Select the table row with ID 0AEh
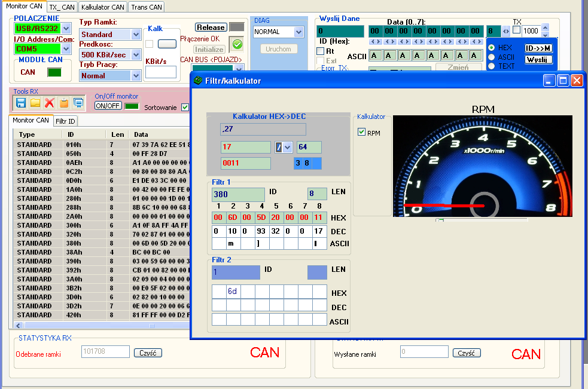This screenshot has width=588, height=389. click(102, 163)
